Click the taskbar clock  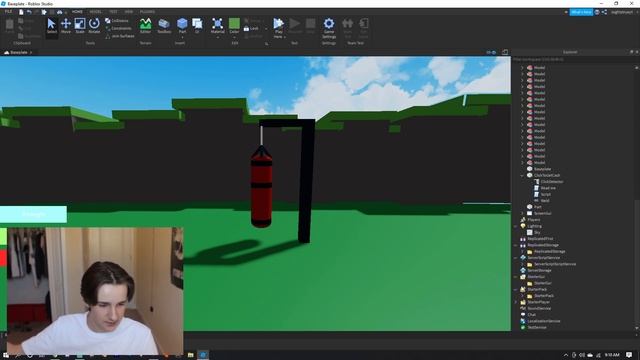pyautogui.click(x=611, y=355)
